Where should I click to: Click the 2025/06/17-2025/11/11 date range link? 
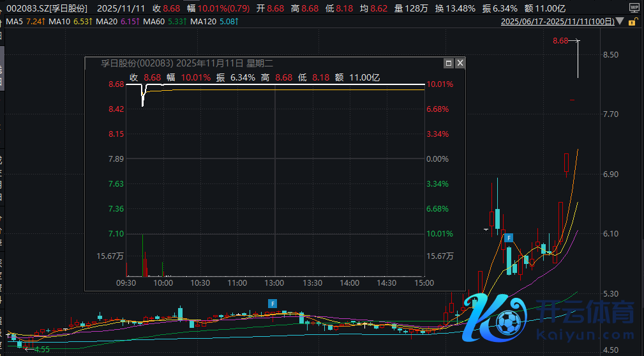tap(557, 22)
